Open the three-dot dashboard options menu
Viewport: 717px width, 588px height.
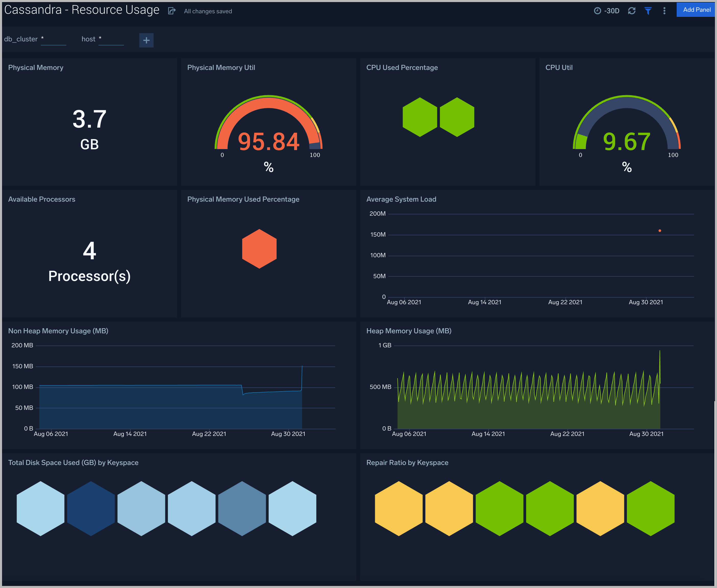(x=664, y=10)
